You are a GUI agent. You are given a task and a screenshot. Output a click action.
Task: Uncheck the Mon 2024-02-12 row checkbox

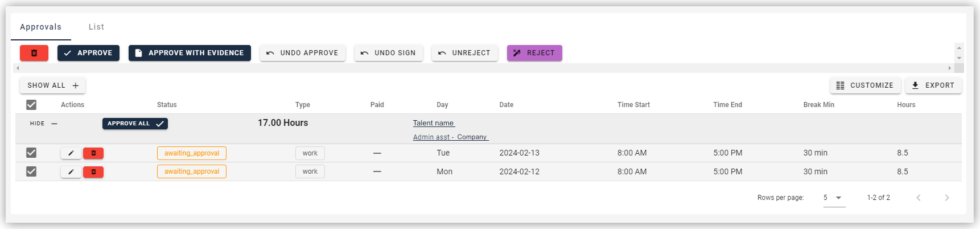pos(31,171)
